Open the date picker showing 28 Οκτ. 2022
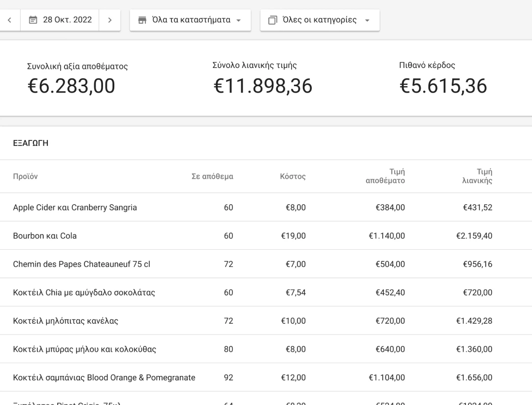 click(x=60, y=20)
